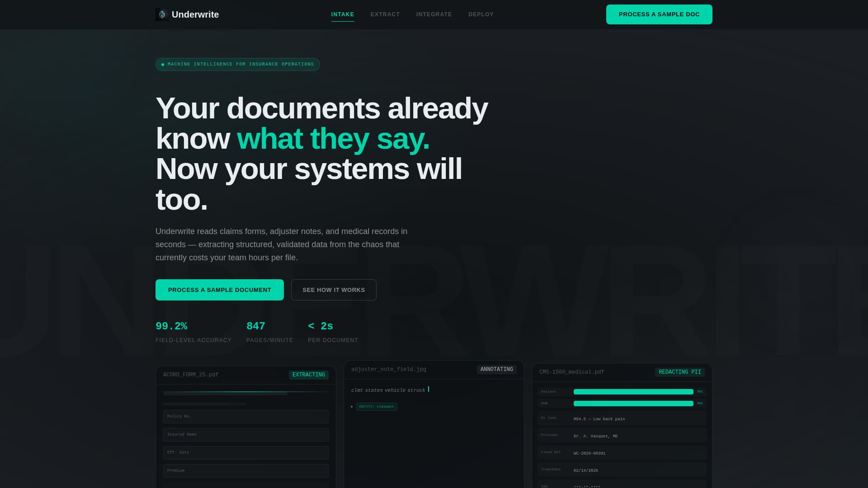Click the Machine Intelligence for Insurance Operations badge

[238, 64]
